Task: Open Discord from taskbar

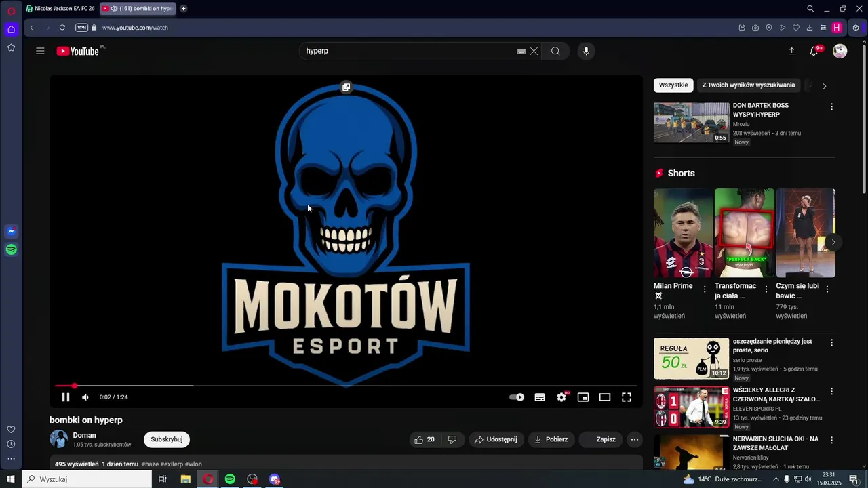Action: (x=275, y=479)
